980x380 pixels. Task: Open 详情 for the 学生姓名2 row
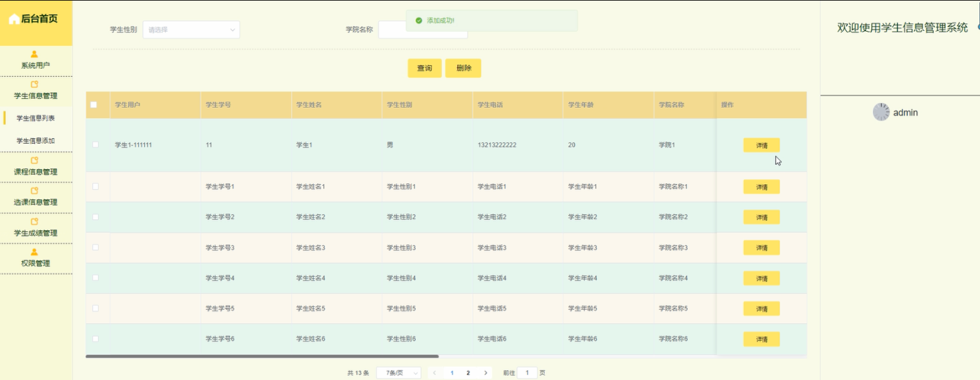762,217
